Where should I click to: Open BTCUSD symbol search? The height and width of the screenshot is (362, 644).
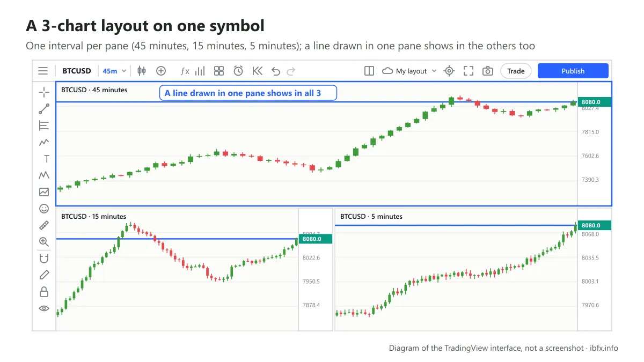point(77,71)
